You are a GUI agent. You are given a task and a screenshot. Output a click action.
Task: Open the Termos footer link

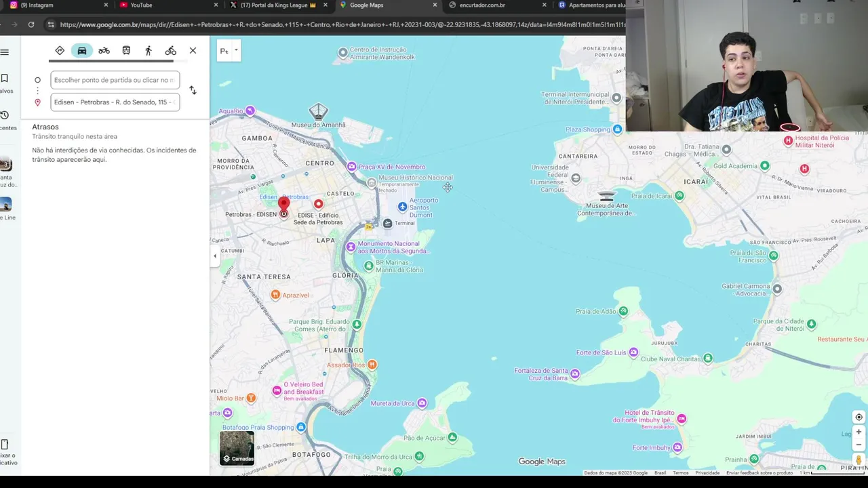[x=680, y=473]
